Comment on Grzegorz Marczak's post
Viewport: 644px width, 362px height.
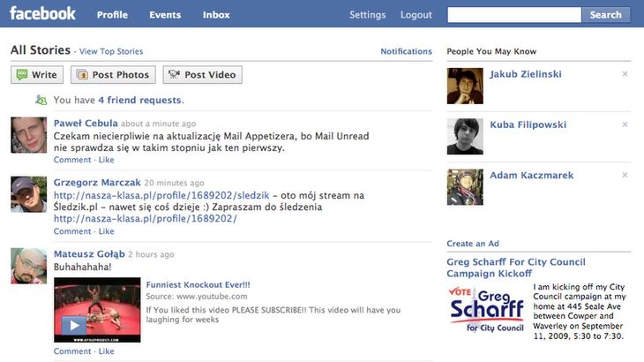[x=72, y=231]
